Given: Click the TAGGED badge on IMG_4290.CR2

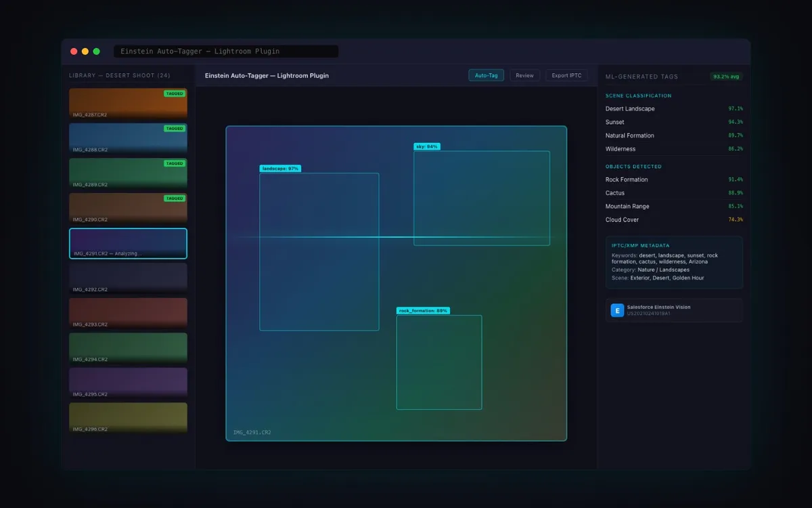Looking at the screenshot, I should 175,198.
